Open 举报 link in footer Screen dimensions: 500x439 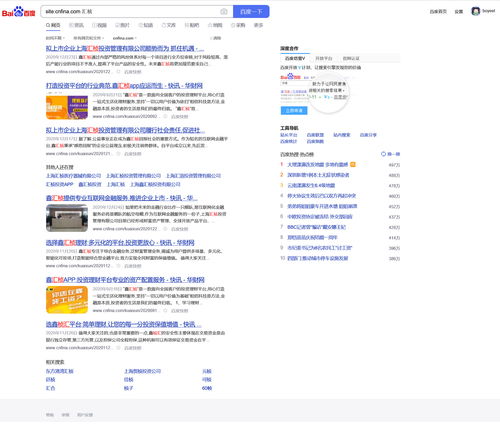tap(65, 415)
